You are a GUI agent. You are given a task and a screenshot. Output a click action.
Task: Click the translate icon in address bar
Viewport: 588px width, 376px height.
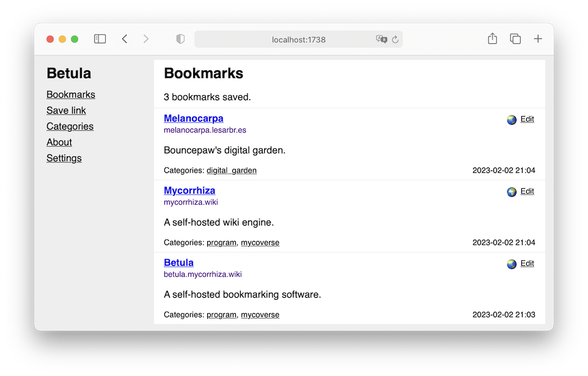coord(381,40)
